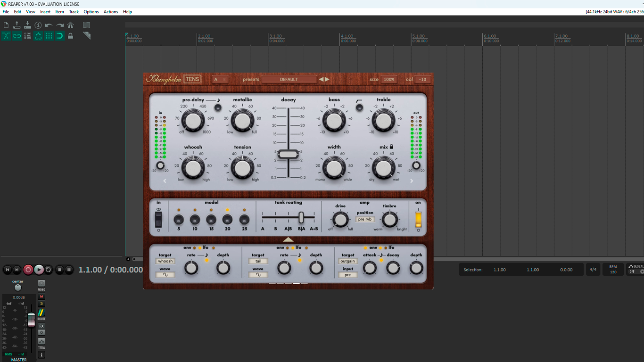Open the target outgain dropdown

pyautogui.click(x=348, y=261)
